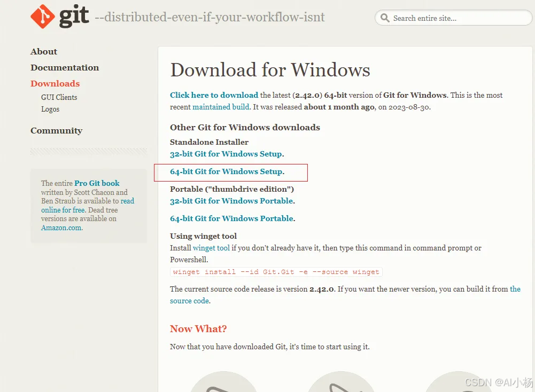Image resolution: width=535 pixels, height=392 pixels.
Task: Click the 'Using winget tool' subheading
Action: point(203,236)
